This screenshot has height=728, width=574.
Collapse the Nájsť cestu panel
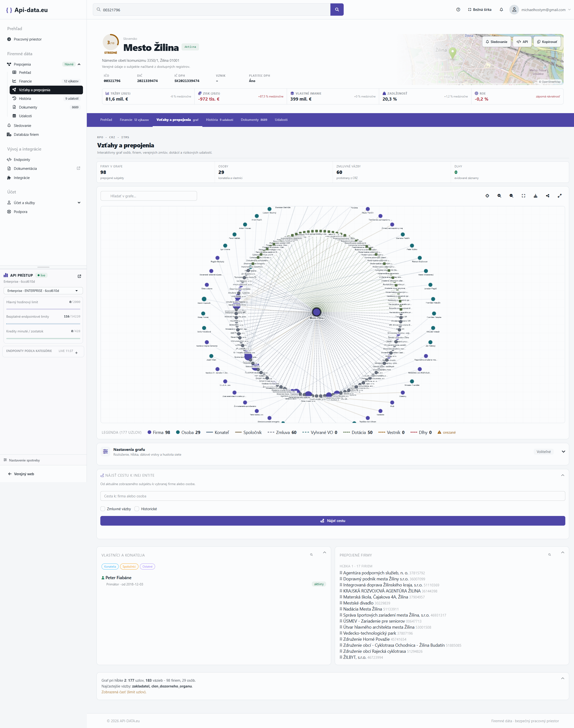point(563,475)
